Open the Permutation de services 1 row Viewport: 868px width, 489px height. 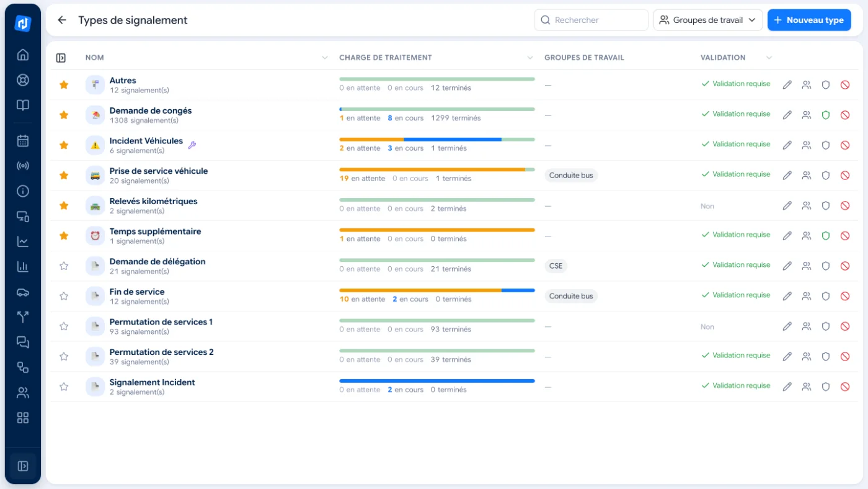[453, 326]
